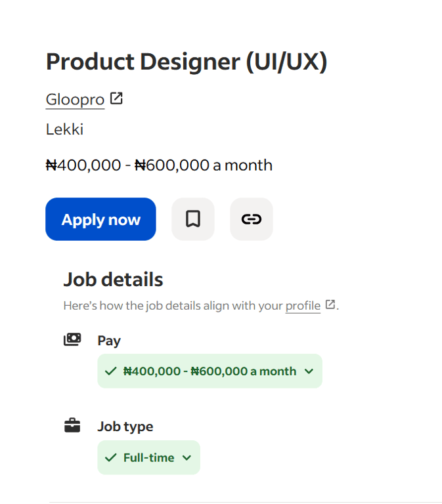
Task: Copy job link using chain icon
Action: 251,219
